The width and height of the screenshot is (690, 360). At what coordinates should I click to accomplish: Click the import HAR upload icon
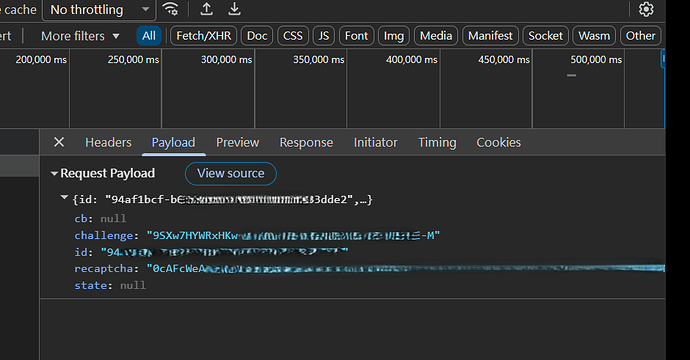[x=206, y=9]
